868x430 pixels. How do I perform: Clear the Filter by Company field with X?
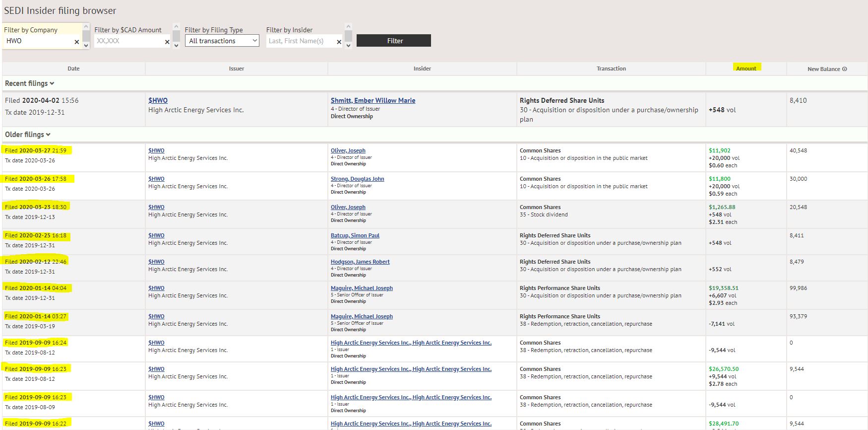tap(76, 42)
